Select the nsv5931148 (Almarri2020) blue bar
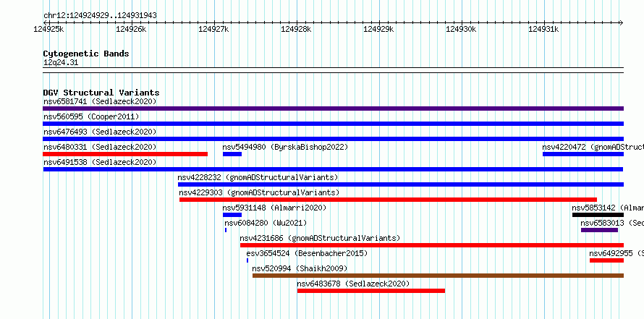Image resolution: width=644 pixels, height=319 pixels. (232, 215)
